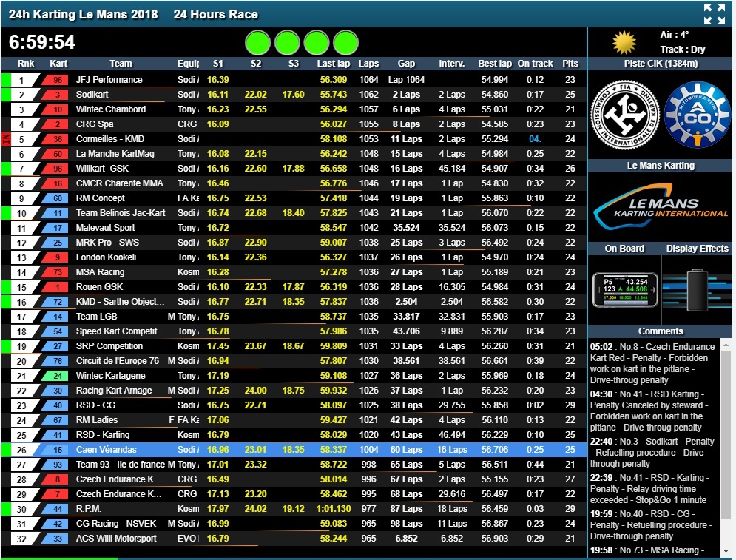Click the red IN pit marker on rank 5
The height and width of the screenshot is (560, 736).
coord(6,139)
